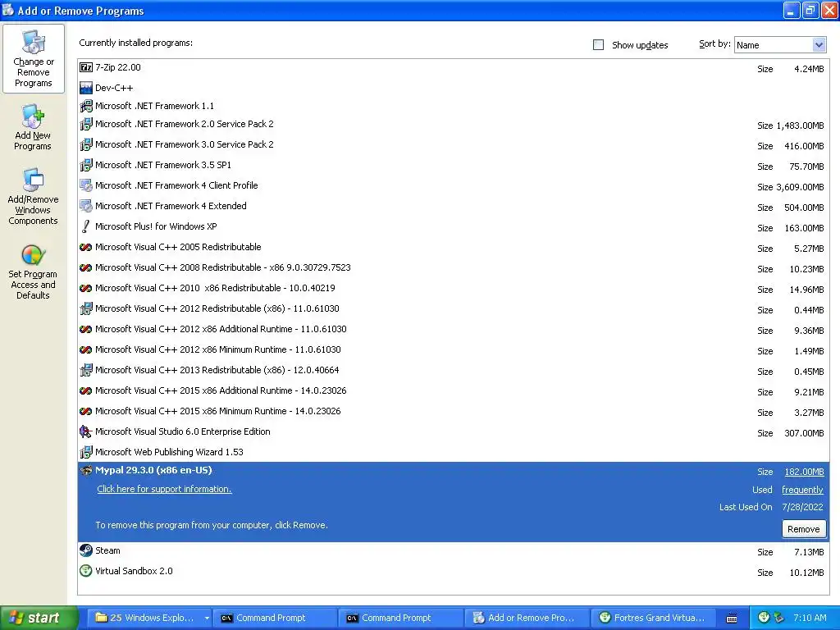This screenshot has width=840, height=630.
Task: Click the .NET Framework 3.5 SP1 icon
Action: pos(85,165)
